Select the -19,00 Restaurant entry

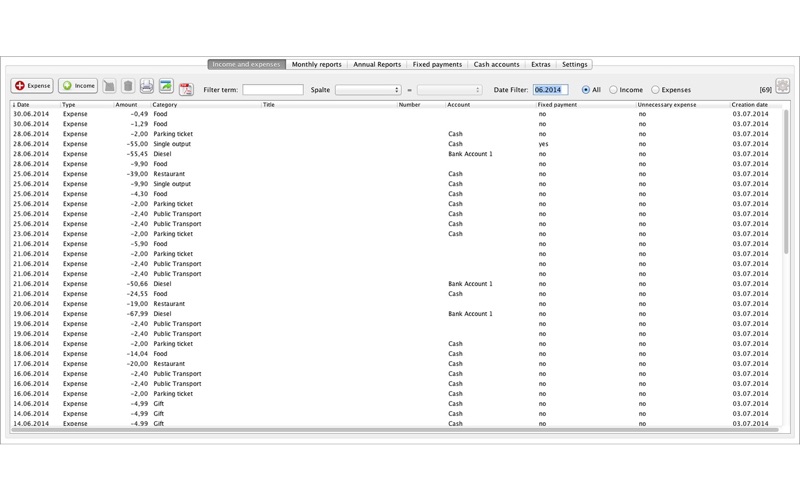coord(396,304)
